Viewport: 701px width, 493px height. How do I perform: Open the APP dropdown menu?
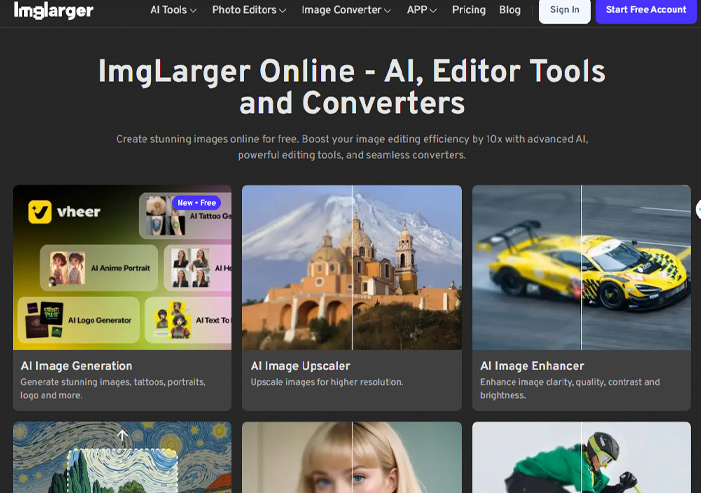tap(423, 10)
